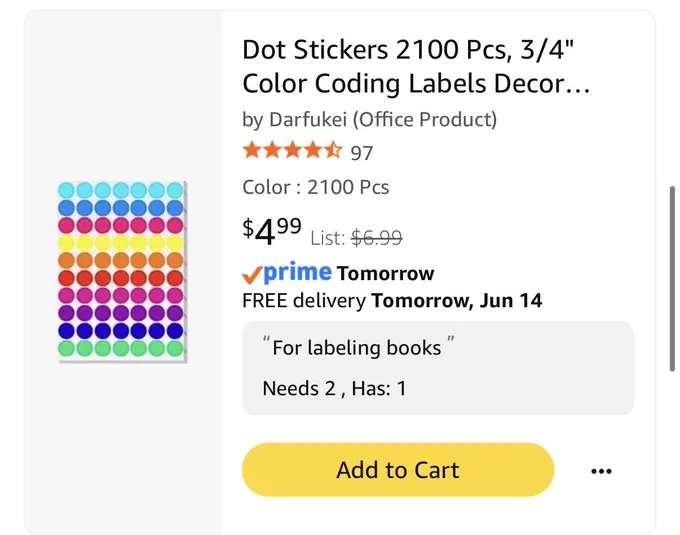Open the Dot Stickers 2100 Pcs title
The width and height of the screenshot is (680, 535).
[x=415, y=66]
